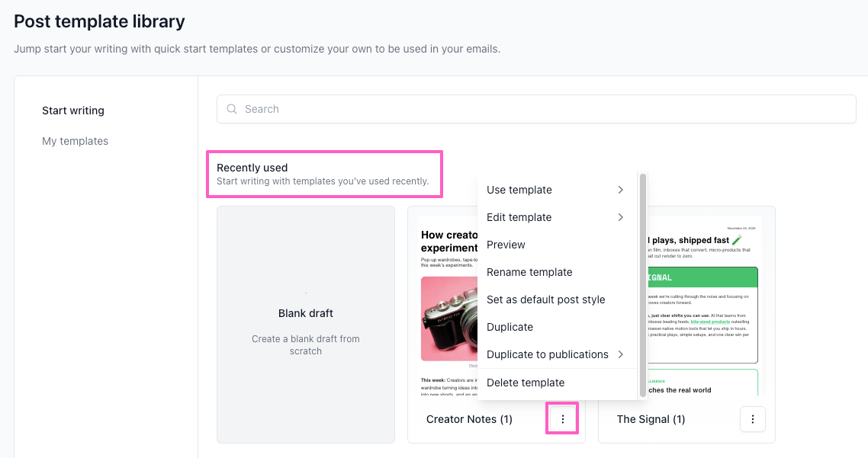The height and width of the screenshot is (458, 868).
Task: Expand Duplicate to publications submenu arrow
Action: click(x=621, y=354)
